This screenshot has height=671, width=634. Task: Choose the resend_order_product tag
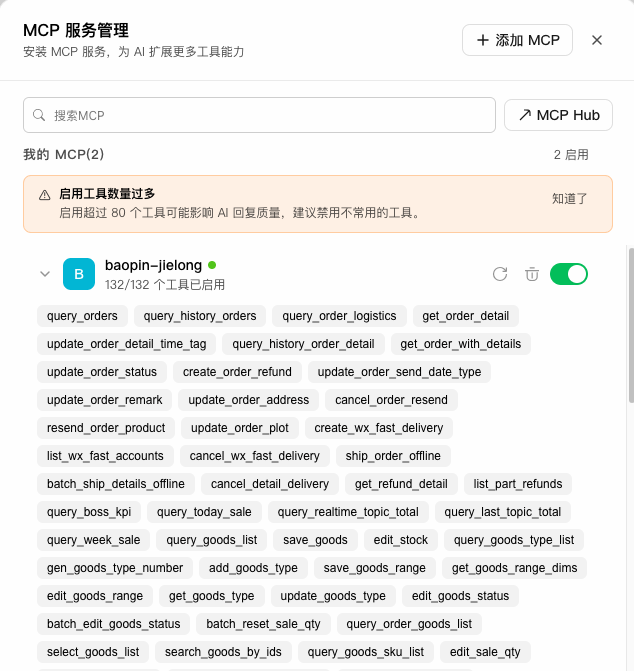(106, 428)
